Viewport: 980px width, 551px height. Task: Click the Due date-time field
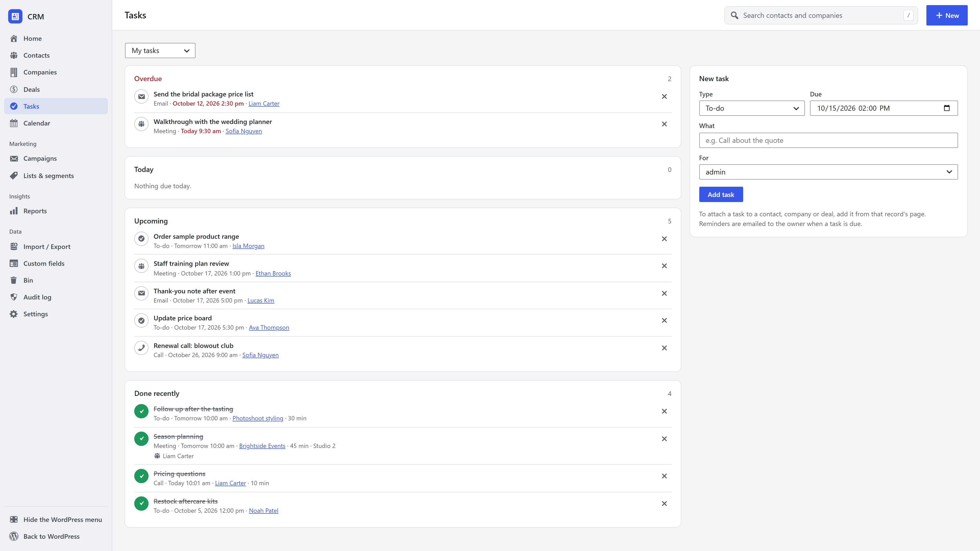point(883,108)
